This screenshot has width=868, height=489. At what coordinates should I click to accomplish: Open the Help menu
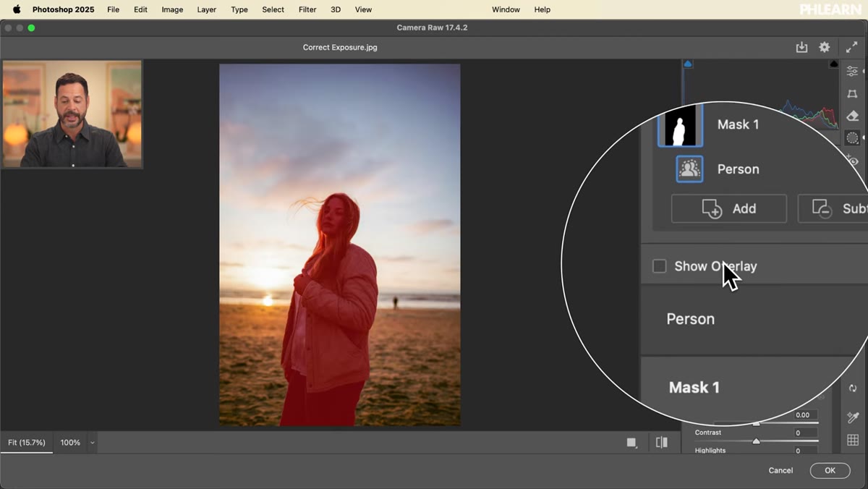pyautogui.click(x=542, y=9)
